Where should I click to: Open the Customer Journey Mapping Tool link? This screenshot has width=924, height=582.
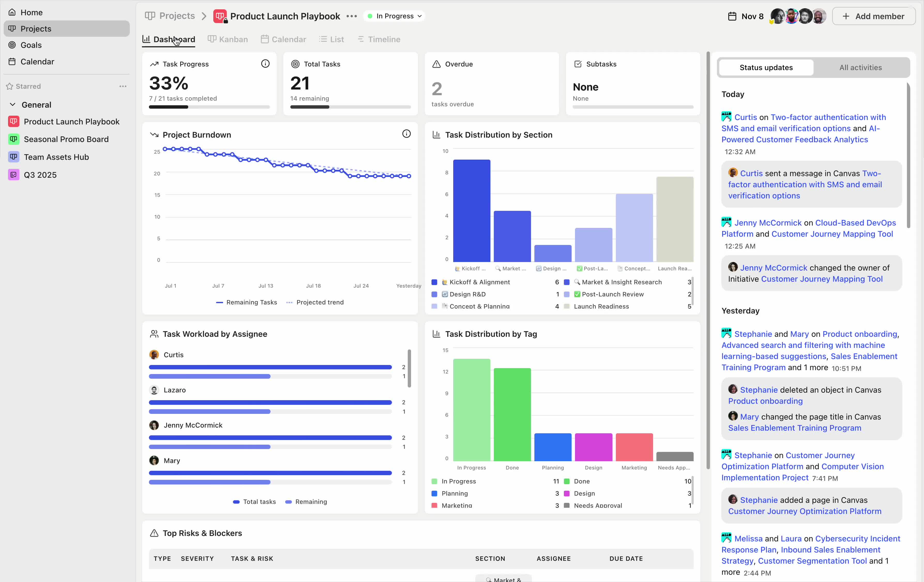(832, 234)
